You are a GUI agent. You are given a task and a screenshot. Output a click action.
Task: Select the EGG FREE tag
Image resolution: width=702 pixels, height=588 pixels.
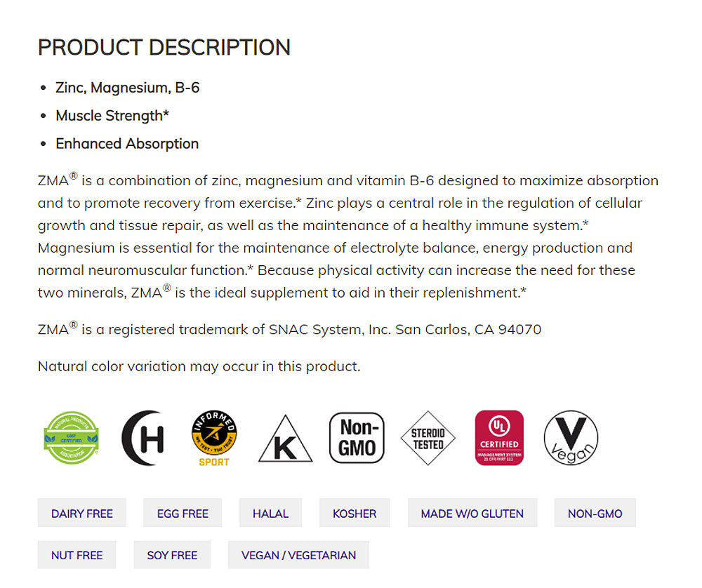tap(183, 514)
